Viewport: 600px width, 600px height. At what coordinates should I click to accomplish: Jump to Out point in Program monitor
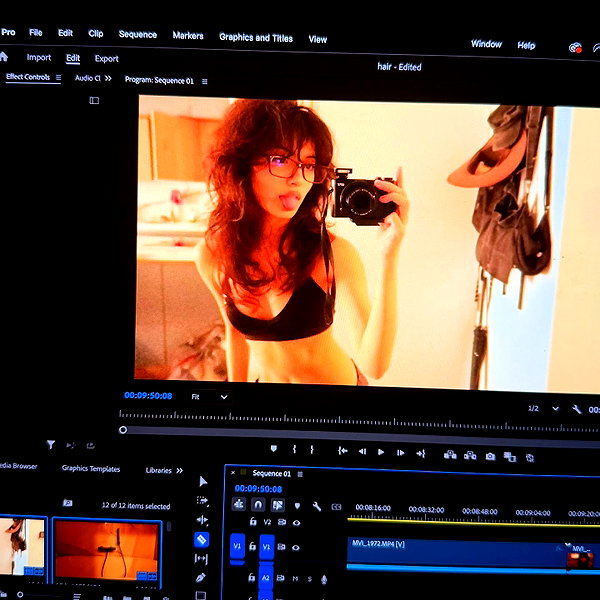point(421,453)
